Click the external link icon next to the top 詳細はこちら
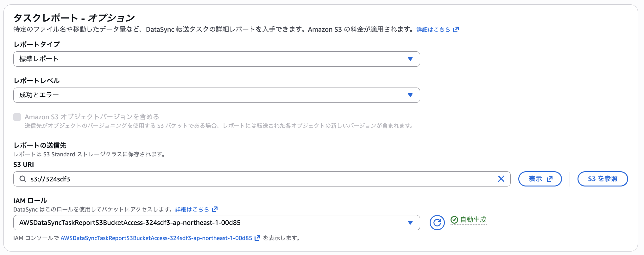 pos(456,29)
